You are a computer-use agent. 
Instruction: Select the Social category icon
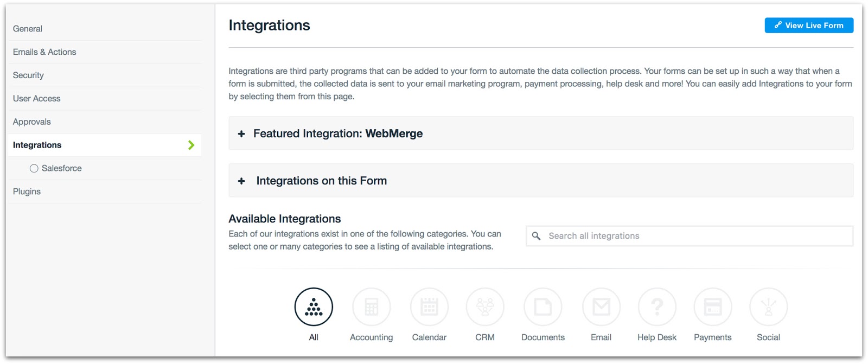(x=768, y=307)
